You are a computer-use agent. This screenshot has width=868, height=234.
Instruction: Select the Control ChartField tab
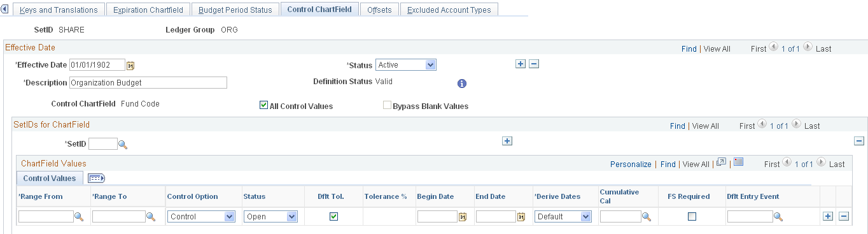[319, 10]
